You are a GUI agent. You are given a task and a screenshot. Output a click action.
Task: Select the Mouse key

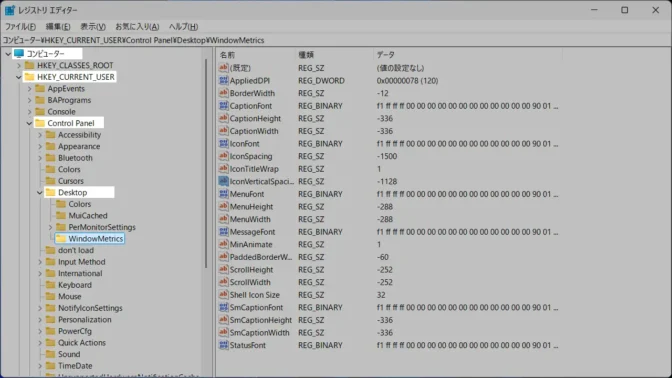69,297
